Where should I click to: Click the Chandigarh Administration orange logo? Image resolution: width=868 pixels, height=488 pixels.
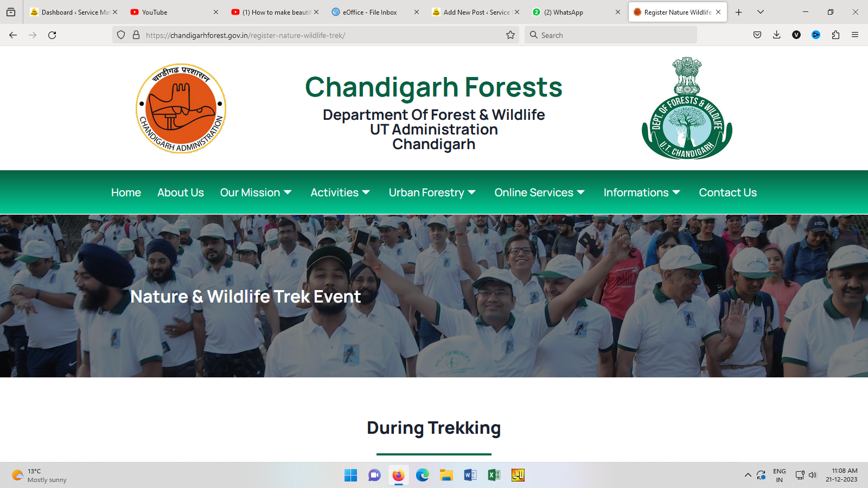click(181, 108)
